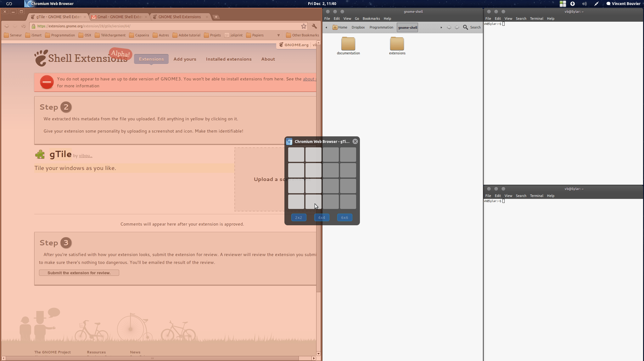Open the documentation folder in file manager
The width and height of the screenshot is (644, 361).
(x=348, y=46)
